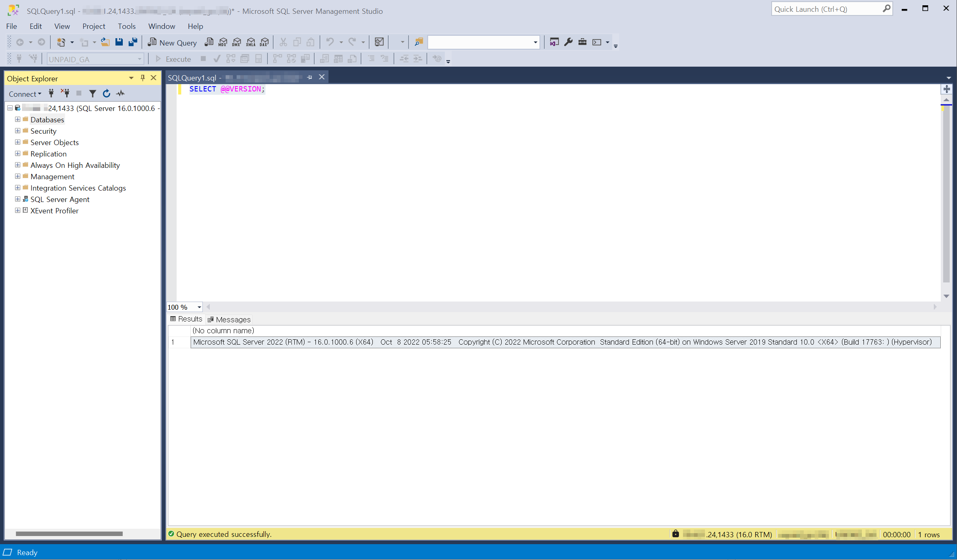Image resolution: width=957 pixels, height=560 pixels.
Task: Click the New Query button
Action: pos(172,43)
